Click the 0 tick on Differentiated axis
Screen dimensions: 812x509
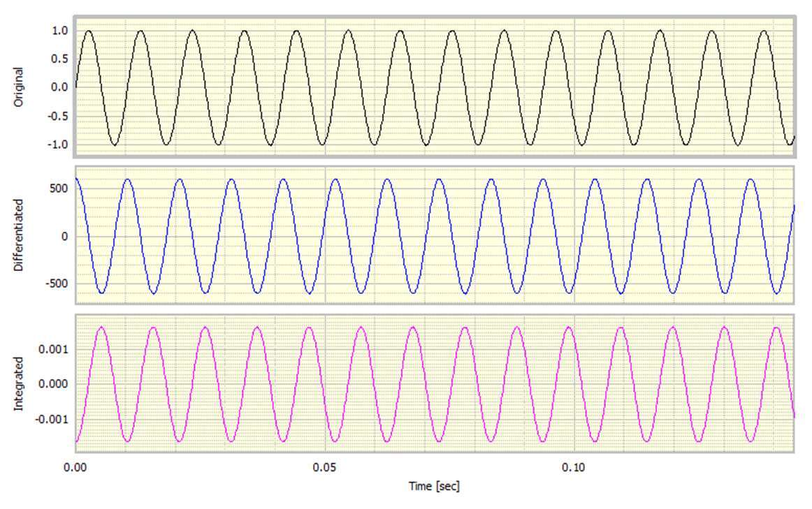point(64,237)
